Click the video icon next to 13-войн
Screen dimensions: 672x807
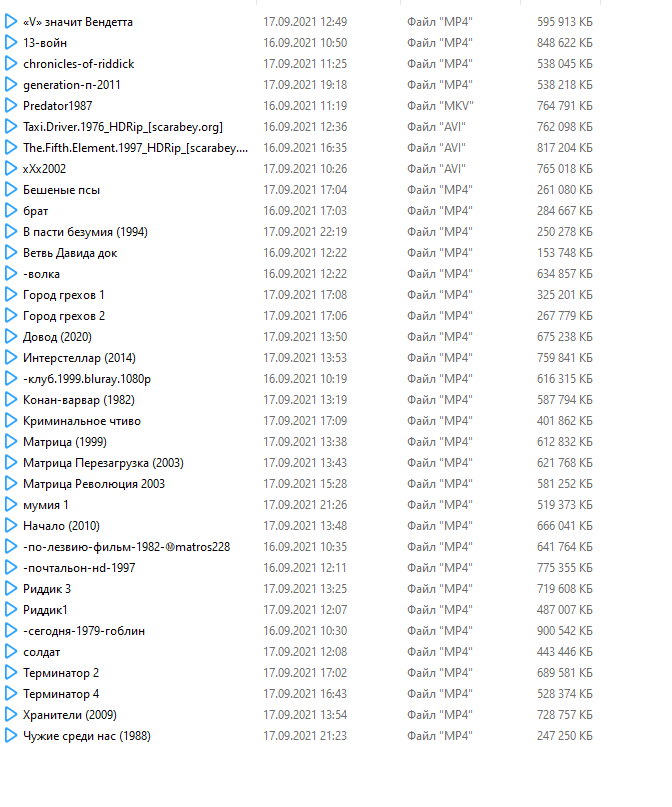[11, 43]
